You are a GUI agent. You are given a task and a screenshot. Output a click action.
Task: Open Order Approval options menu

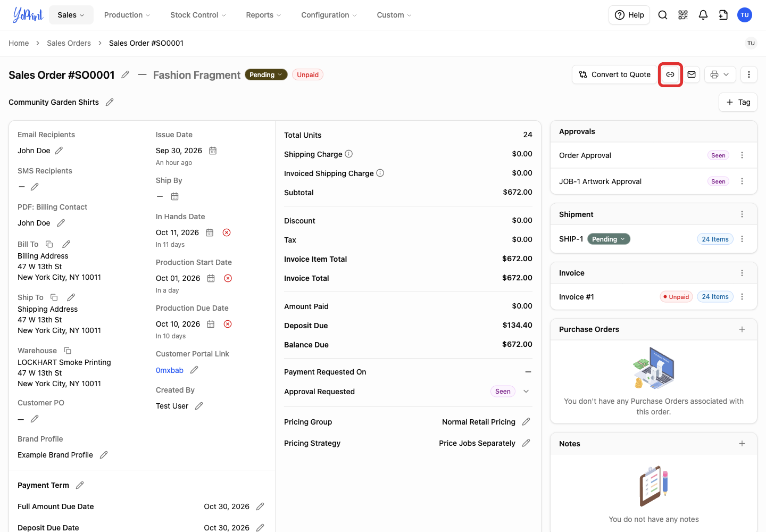tap(742, 155)
